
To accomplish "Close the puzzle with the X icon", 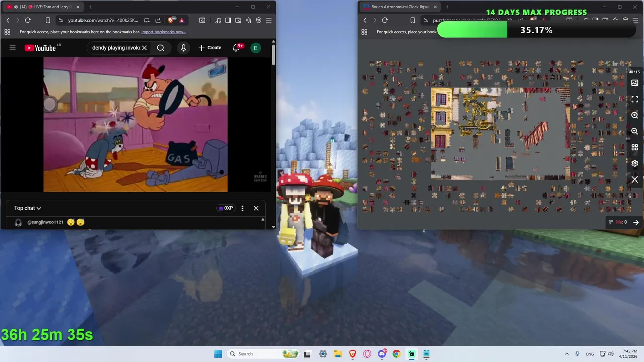I will [635, 179].
